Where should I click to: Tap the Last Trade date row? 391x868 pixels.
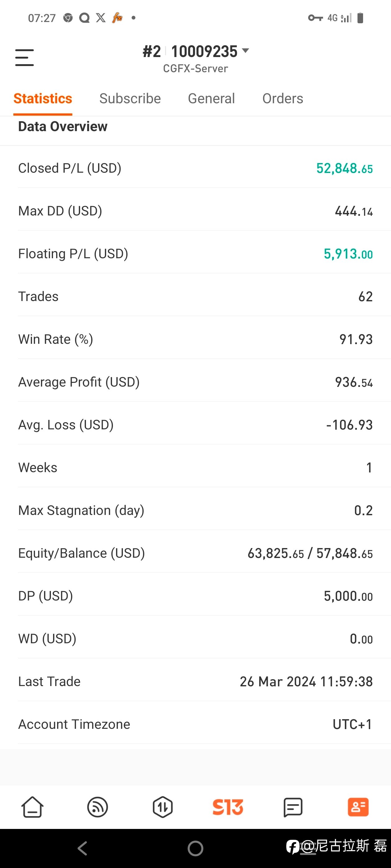(196, 682)
